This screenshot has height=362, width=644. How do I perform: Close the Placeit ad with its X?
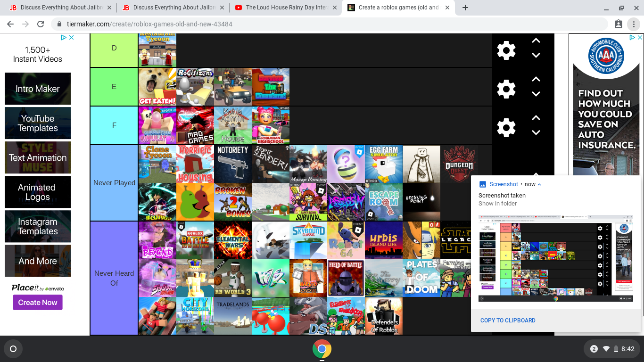[x=72, y=38]
